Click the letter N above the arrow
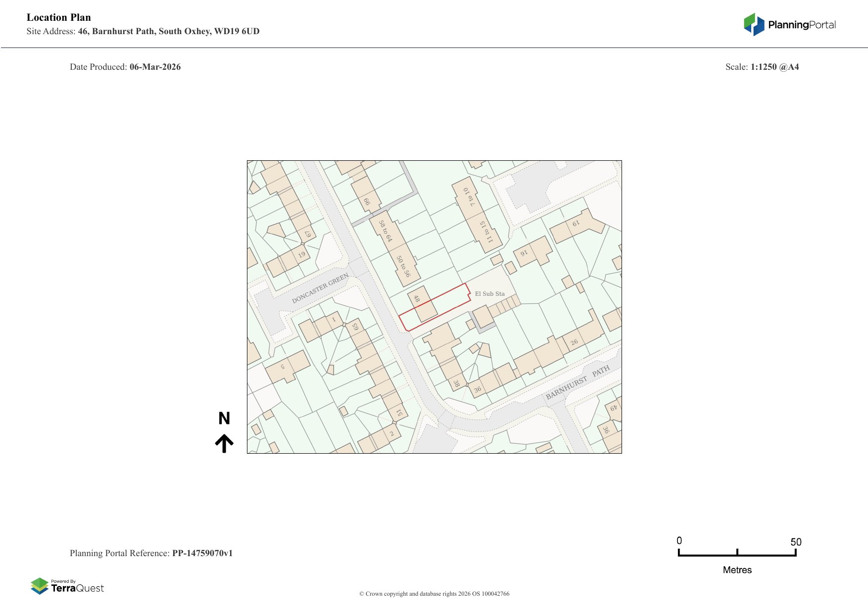The width and height of the screenshot is (868, 614). coord(224,419)
